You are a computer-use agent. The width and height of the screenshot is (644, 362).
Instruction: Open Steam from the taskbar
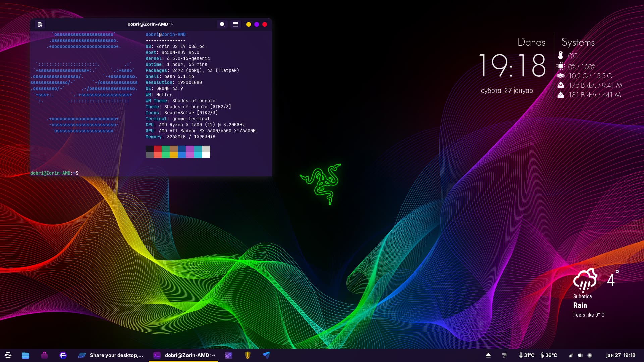(228, 355)
